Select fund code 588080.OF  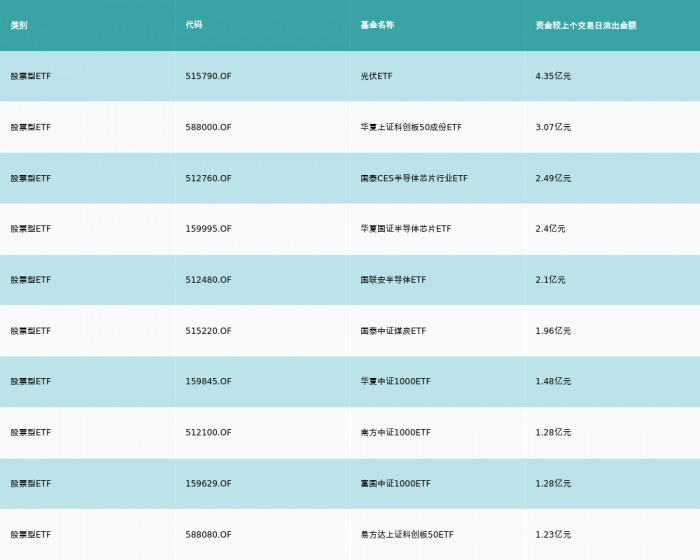pyautogui.click(x=208, y=535)
